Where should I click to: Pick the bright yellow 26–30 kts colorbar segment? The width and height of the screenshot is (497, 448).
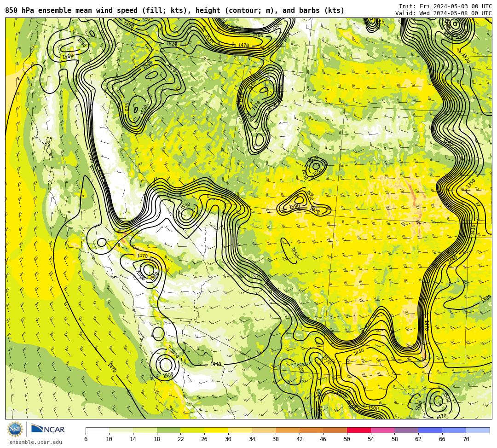[216, 430]
